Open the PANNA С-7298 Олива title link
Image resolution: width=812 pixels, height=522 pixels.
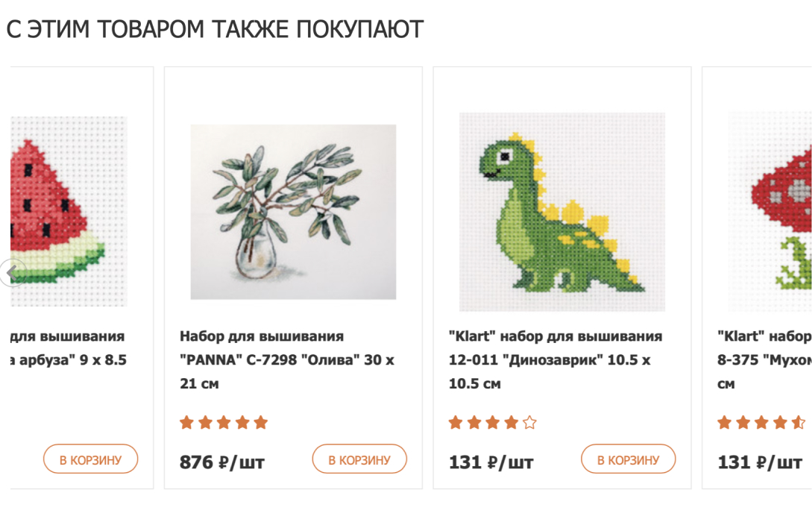(287, 360)
